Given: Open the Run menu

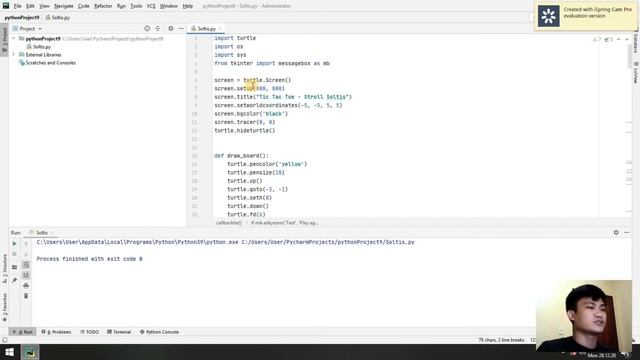Looking at the screenshot, I should coord(121,6).
